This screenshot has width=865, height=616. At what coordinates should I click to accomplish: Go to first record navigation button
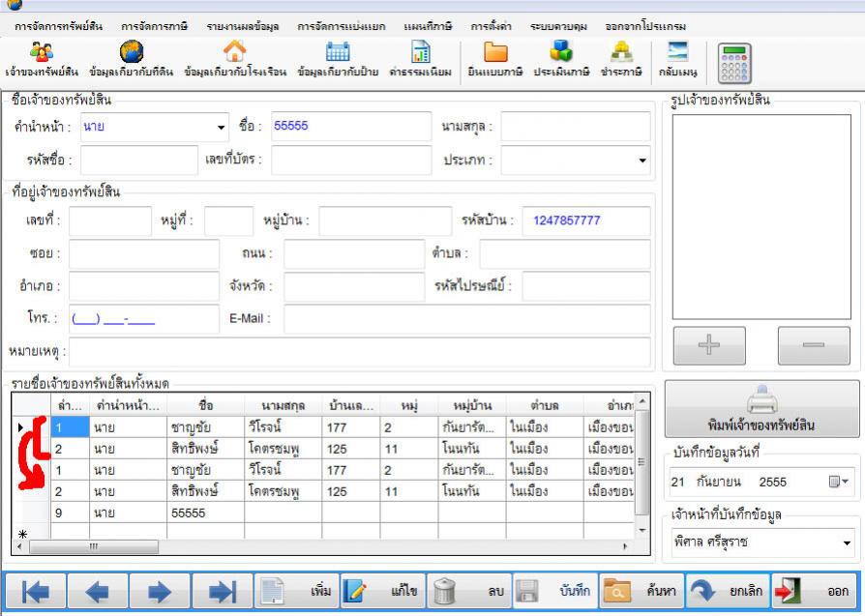(x=36, y=592)
